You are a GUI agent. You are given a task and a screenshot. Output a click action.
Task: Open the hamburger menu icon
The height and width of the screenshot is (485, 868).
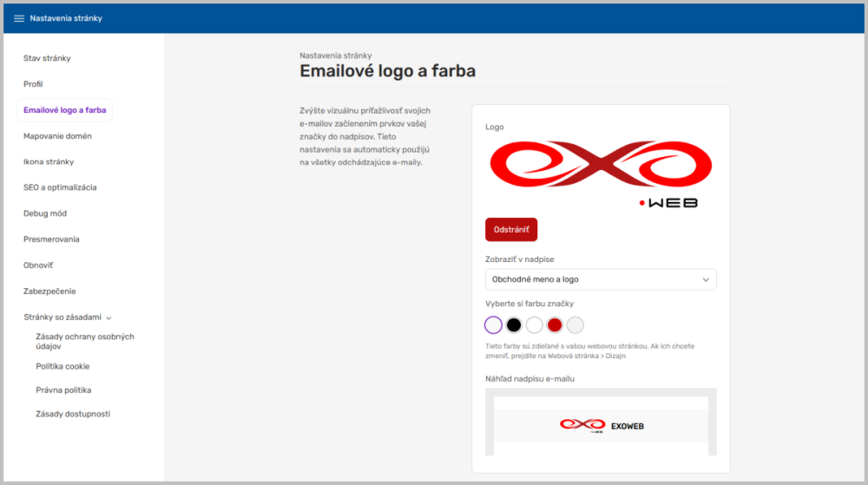pyautogui.click(x=19, y=18)
